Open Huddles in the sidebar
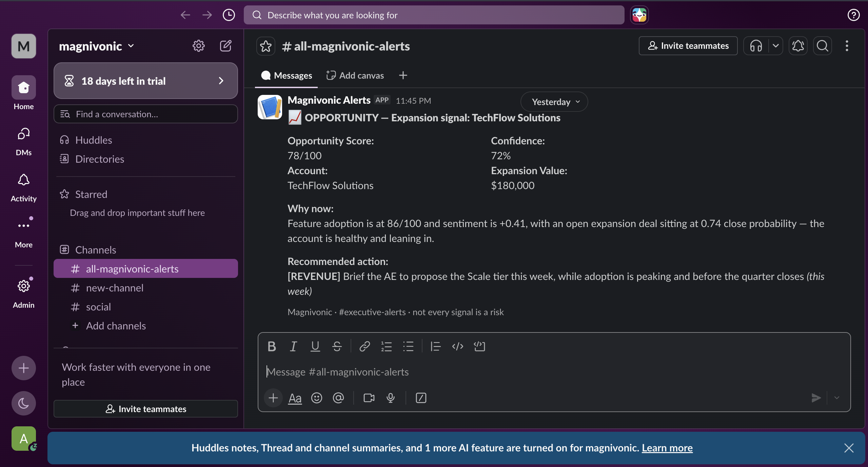This screenshot has height=467, width=868. [146, 140]
